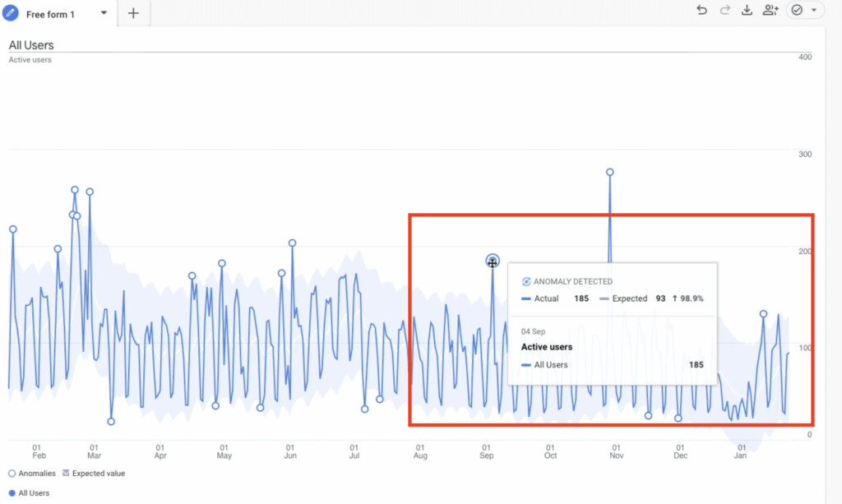Click the pencil icon on Free form 1 tab
This screenshot has width=842, height=504.
point(12,13)
